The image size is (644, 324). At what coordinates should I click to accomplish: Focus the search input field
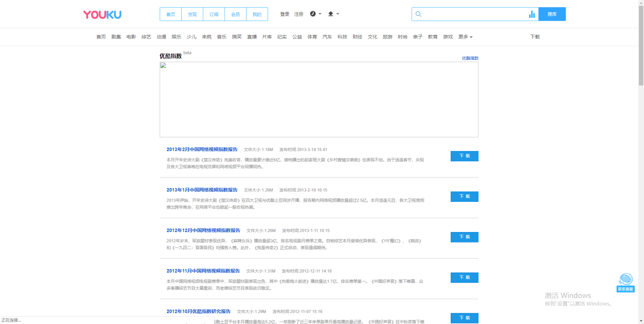pos(473,14)
